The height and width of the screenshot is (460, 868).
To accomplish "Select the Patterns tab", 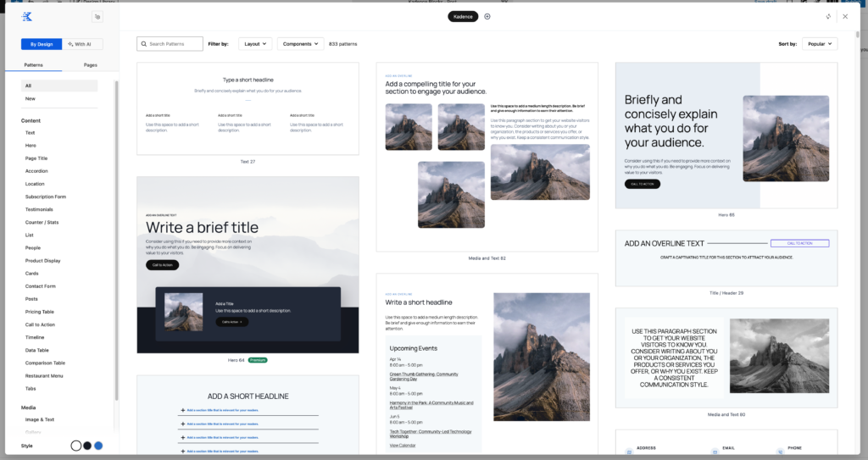I will tap(34, 65).
